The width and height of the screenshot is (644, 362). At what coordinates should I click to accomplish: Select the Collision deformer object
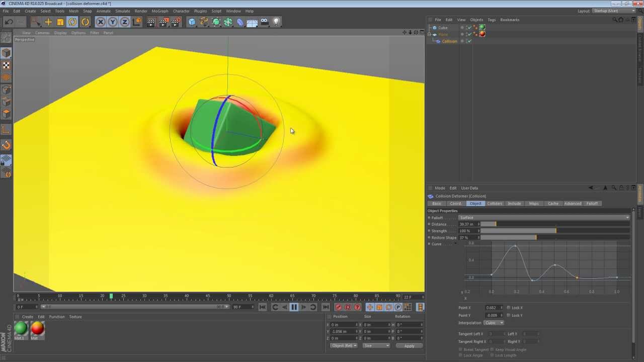pyautogui.click(x=449, y=41)
